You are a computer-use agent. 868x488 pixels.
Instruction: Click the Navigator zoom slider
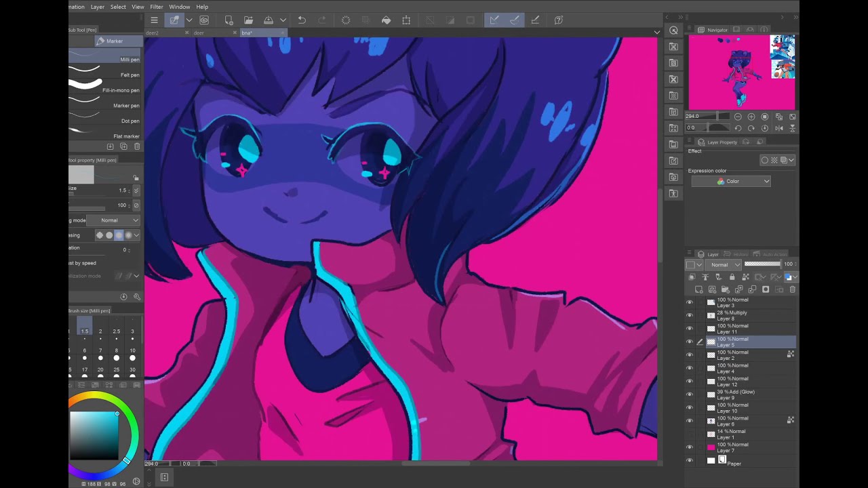(708, 117)
